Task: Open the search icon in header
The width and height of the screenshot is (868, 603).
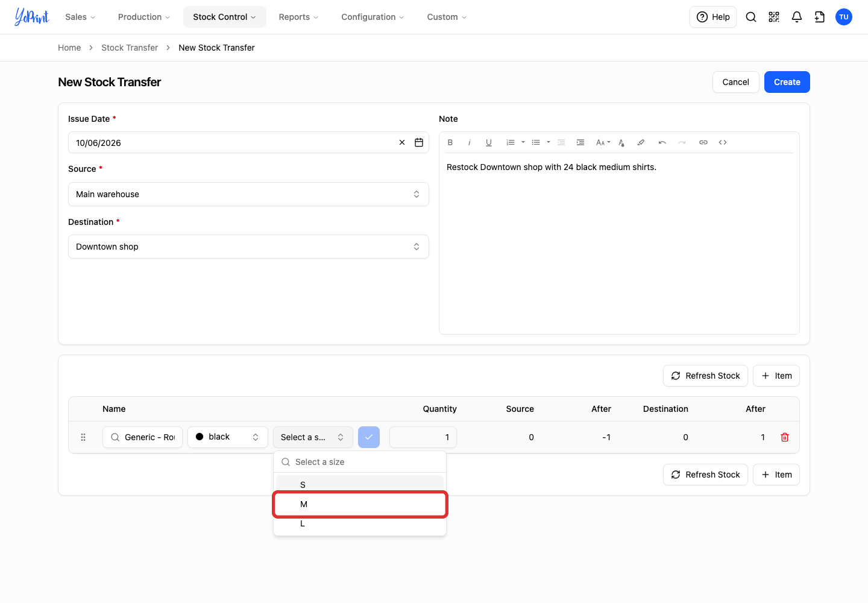Action: tap(751, 17)
